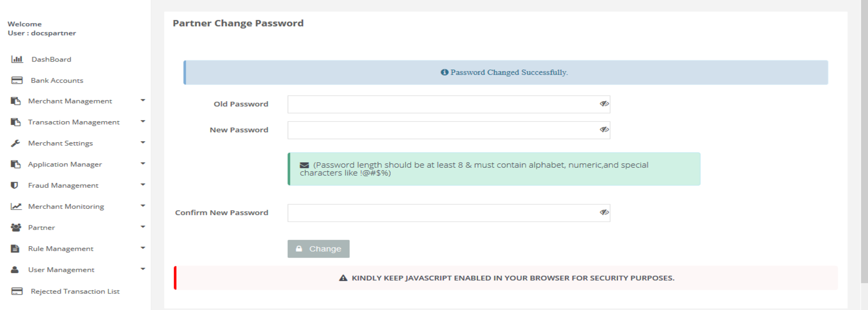Expand the Merchant Management submenu arrow
The width and height of the screenshot is (868, 310).
click(143, 101)
